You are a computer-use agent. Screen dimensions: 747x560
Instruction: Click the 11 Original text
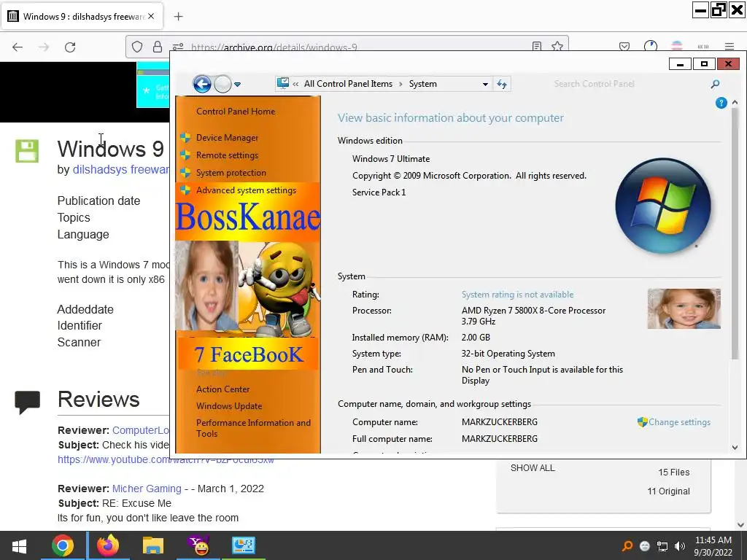coord(668,491)
